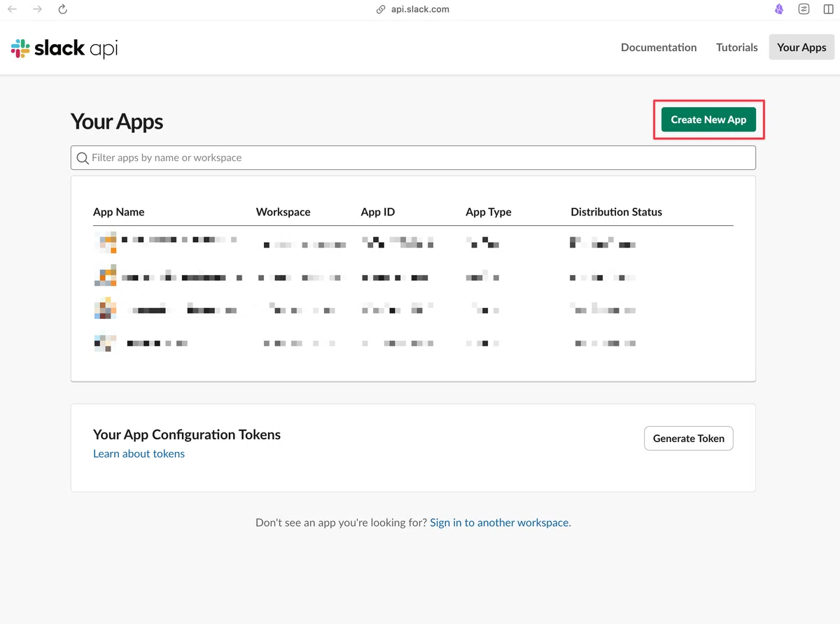Click the browser back arrow
Viewport: 840px width, 624px height.
pos(12,9)
